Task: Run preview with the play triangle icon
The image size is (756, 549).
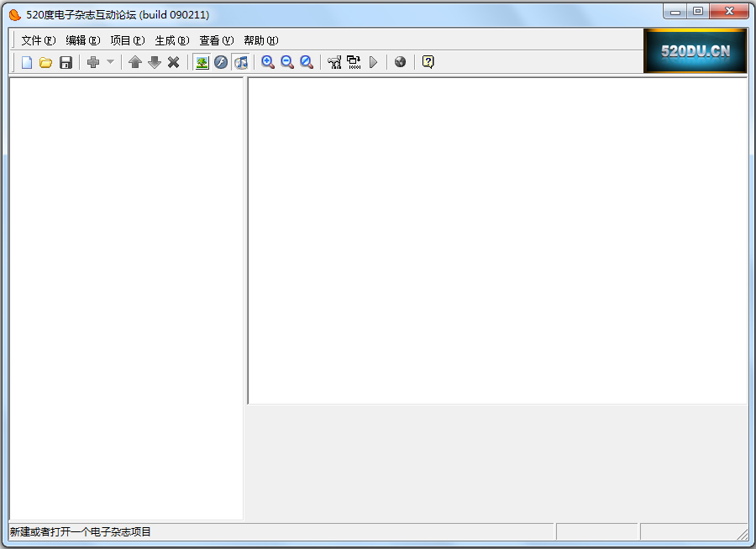Action: [x=373, y=62]
